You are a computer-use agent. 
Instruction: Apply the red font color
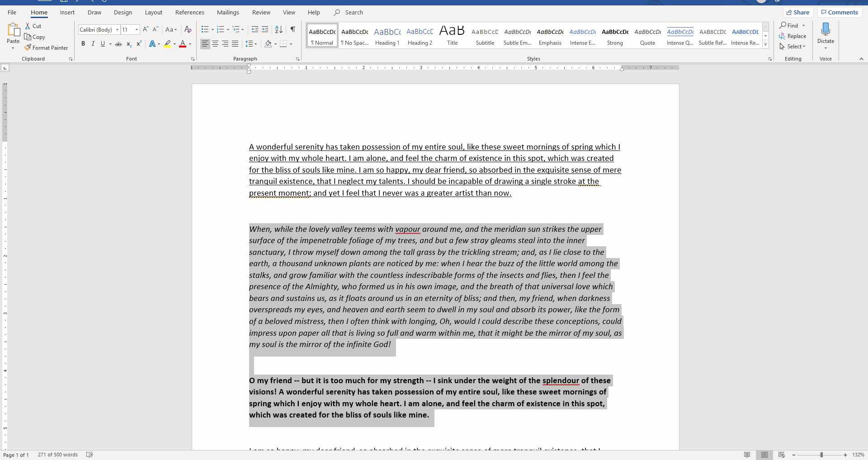(183, 44)
